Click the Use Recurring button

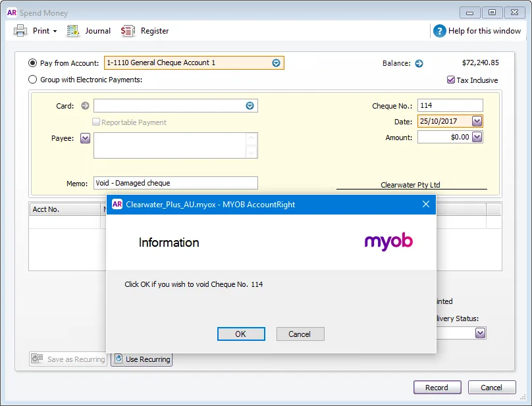click(142, 359)
